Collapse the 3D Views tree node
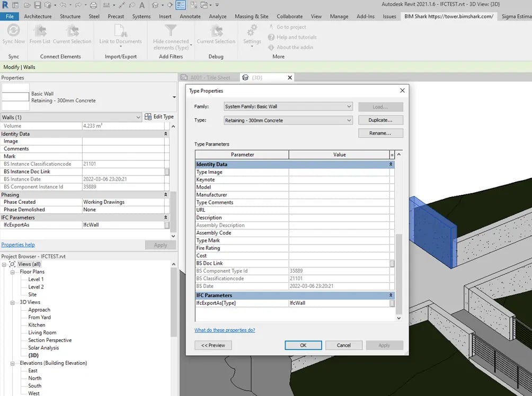Image resolution: width=532 pixels, height=396 pixels. point(13,302)
